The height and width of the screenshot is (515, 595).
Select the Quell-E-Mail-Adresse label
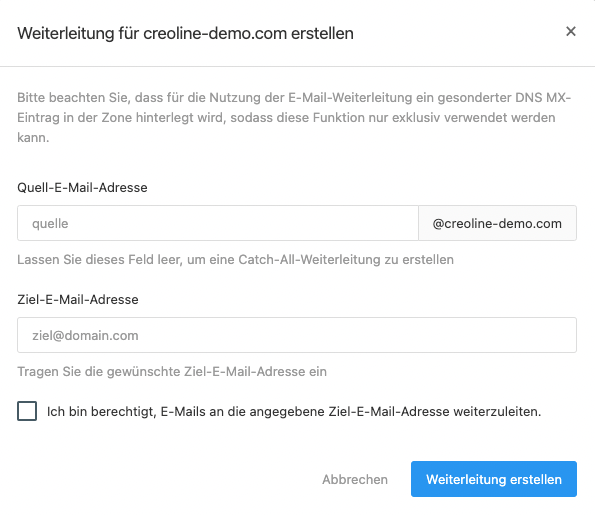pyautogui.click(x=82, y=187)
